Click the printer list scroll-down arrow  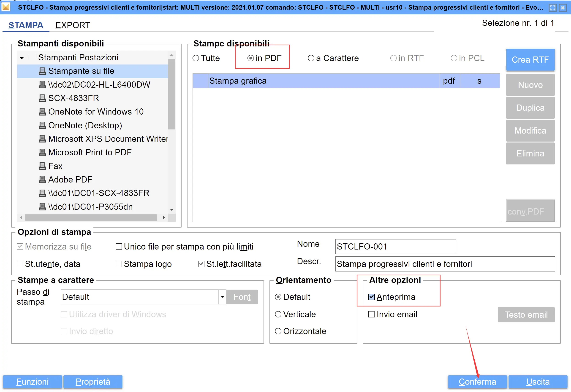pyautogui.click(x=171, y=210)
